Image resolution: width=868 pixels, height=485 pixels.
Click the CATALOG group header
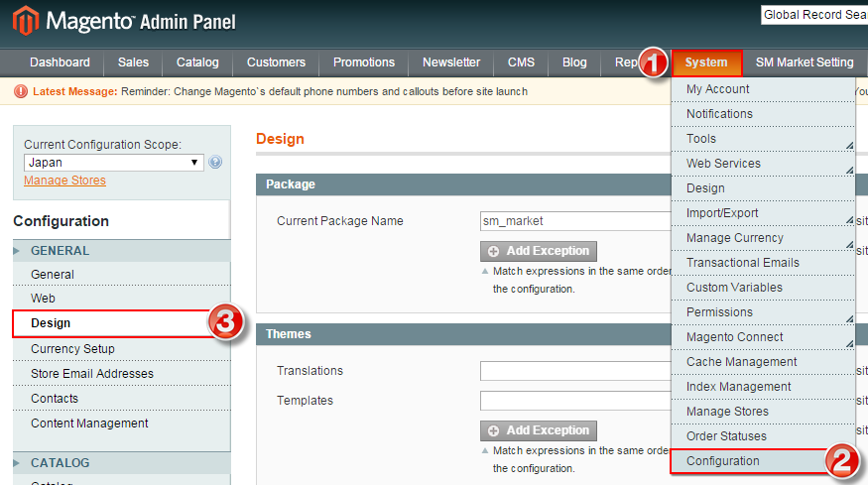tap(122, 463)
